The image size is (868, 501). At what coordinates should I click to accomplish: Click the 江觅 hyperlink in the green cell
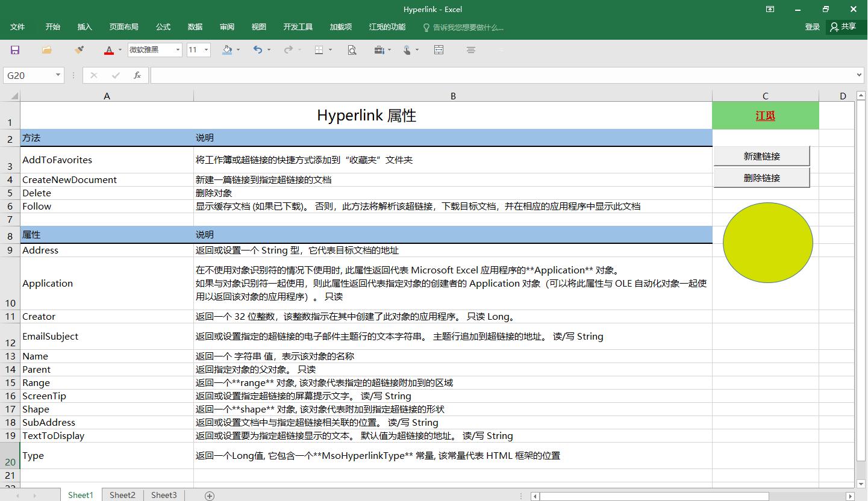click(765, 116)
